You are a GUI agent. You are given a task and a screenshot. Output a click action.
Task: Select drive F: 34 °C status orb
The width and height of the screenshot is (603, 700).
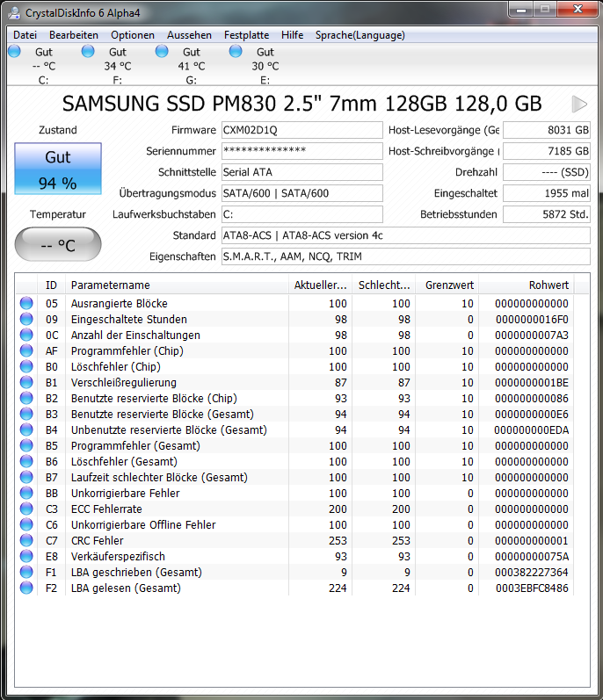[88, 51]
